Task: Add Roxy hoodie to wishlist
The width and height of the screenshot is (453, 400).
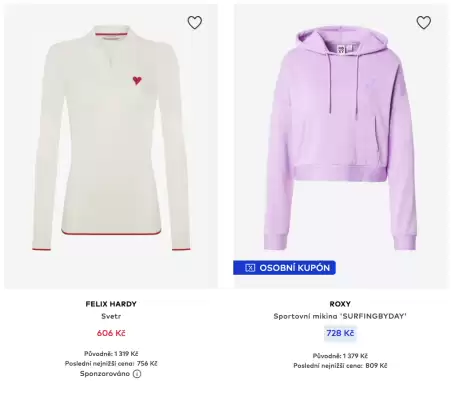Action: click(x=424, y=23)
